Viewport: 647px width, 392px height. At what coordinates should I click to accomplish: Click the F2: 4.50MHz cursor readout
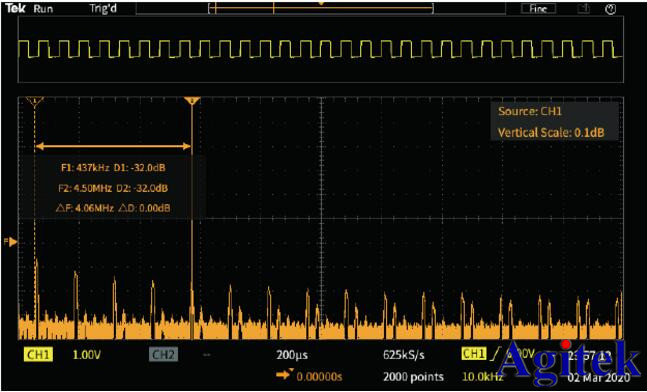click(85, 188)
